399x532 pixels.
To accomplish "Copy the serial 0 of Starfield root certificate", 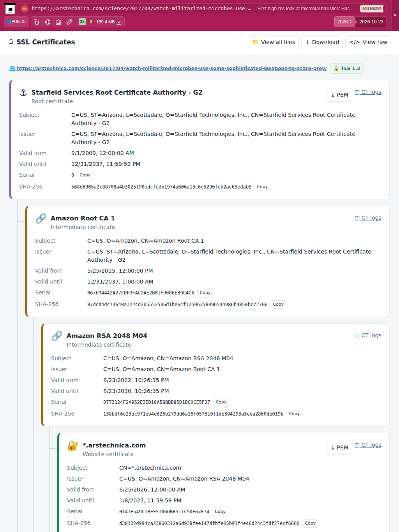I will pyautogui.click(x=85, y=175).
